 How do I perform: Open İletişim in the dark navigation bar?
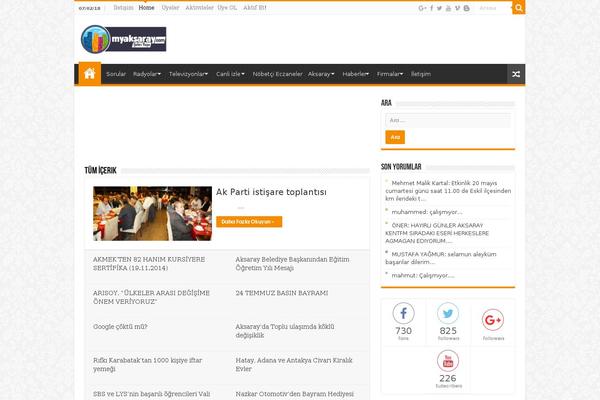tap(421, 74)
